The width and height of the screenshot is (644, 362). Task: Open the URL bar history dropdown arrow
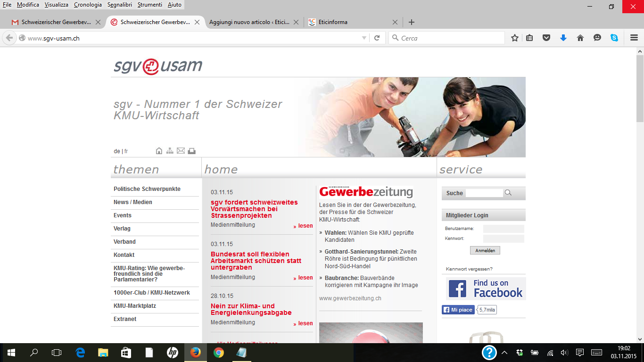pyautogui.click(x=364, y=38)
